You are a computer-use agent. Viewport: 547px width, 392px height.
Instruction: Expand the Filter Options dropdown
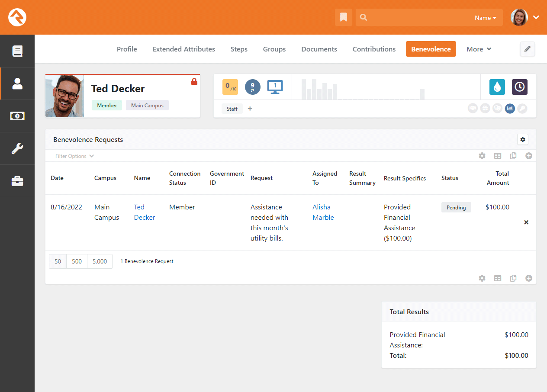click(74, 156)
